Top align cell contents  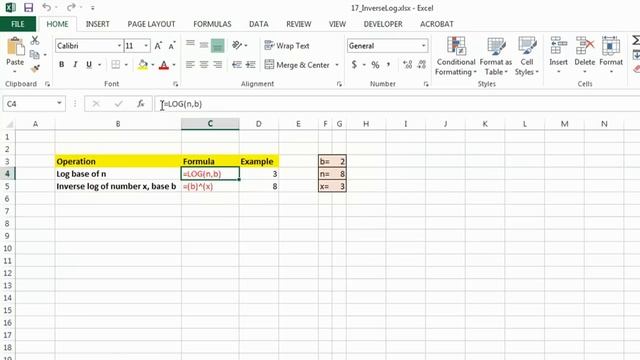tap(190, 45)
